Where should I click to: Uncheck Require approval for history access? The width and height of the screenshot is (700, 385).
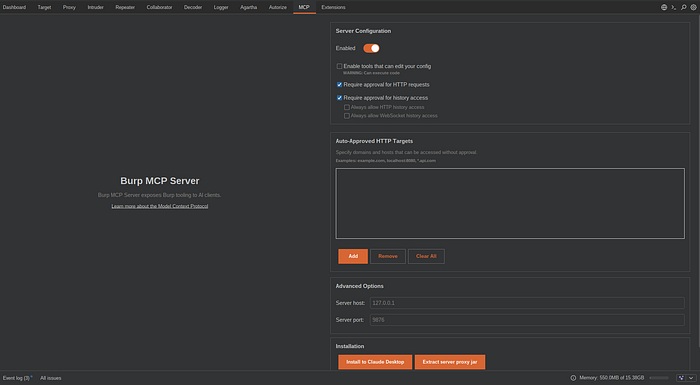[x=339, y=98]
